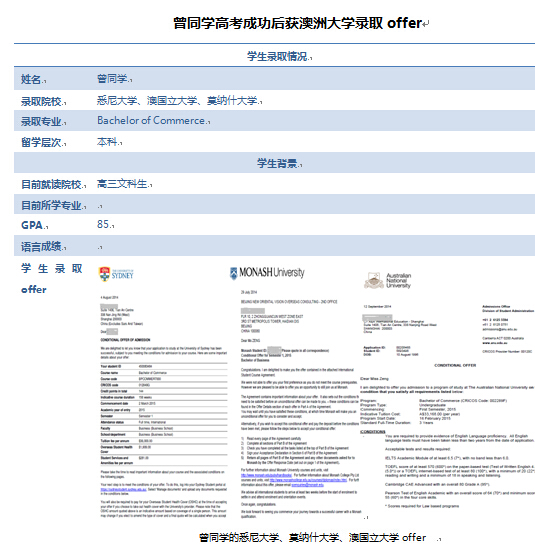
Task: Click the GPA label
Action: 32,225
